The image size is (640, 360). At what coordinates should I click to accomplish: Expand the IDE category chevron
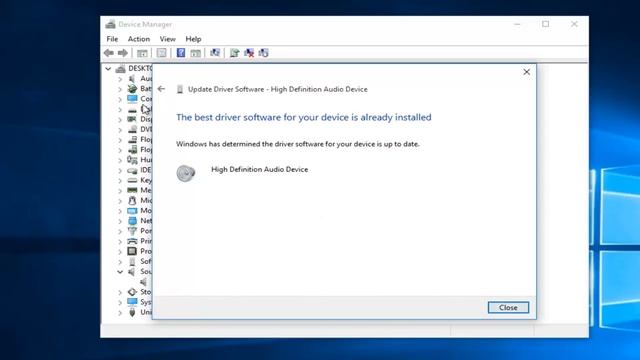[x=120, y=170]
